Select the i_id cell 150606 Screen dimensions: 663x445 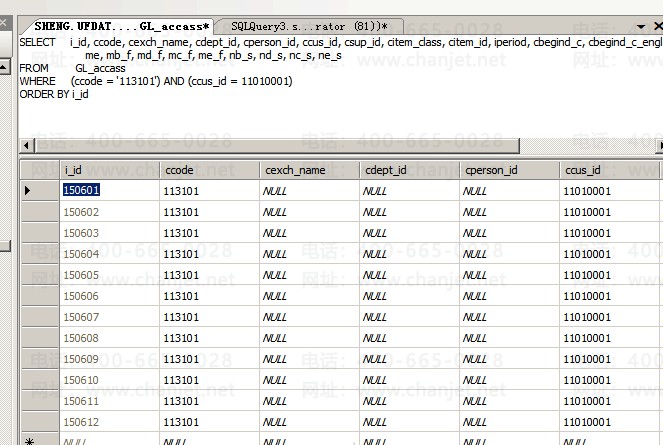click(110, 296)
